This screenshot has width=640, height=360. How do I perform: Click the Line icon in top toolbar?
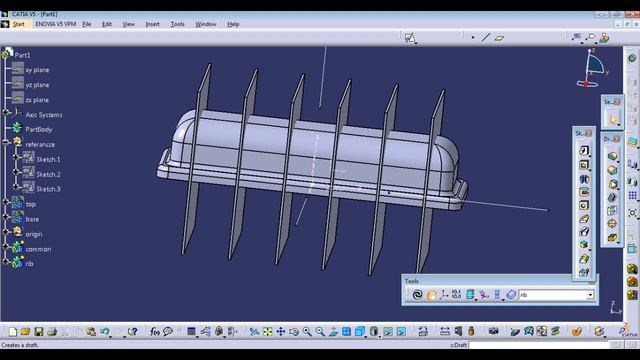point(486,38)
